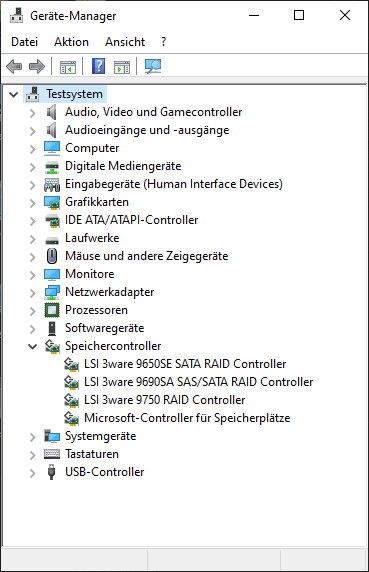Screen dimensions: 369x572
Task: Select LSI 3ware 9750 RAID Controller
Action: pyautogui.click(x=164, y=400)
